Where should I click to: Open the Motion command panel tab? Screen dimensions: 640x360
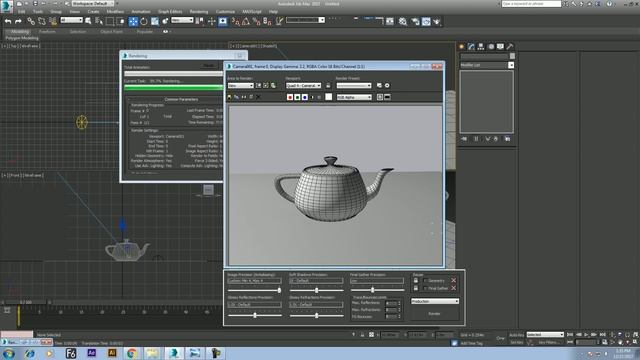[491, 47]
